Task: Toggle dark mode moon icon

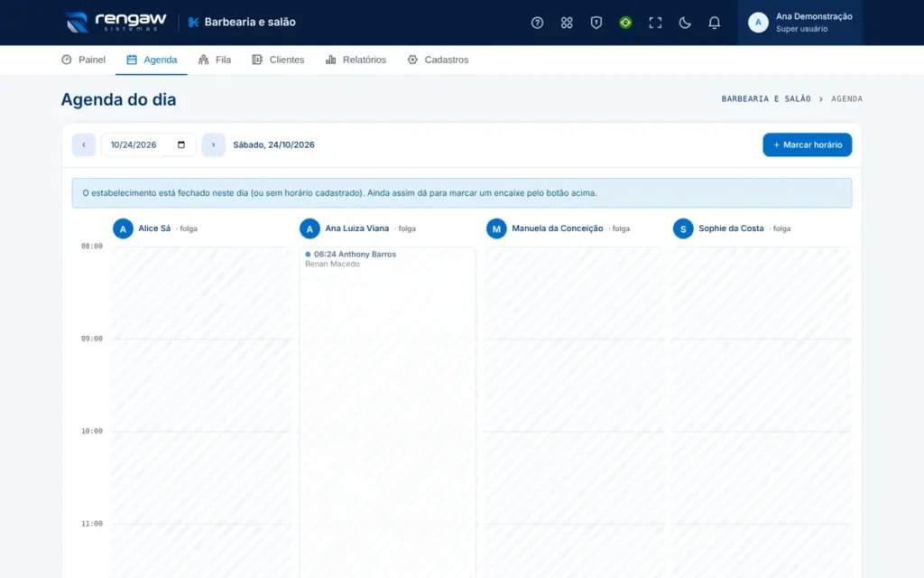Action: click(684, 23)
